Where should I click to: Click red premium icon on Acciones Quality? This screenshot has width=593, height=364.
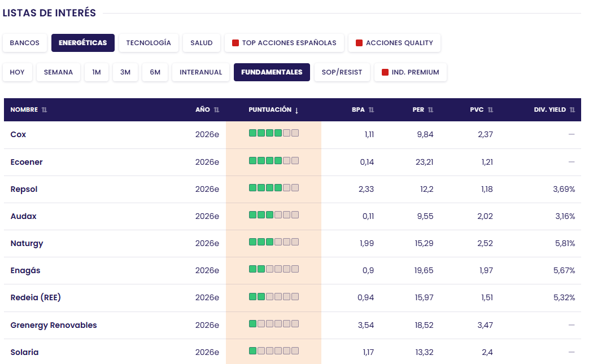[x=359, y=43]
